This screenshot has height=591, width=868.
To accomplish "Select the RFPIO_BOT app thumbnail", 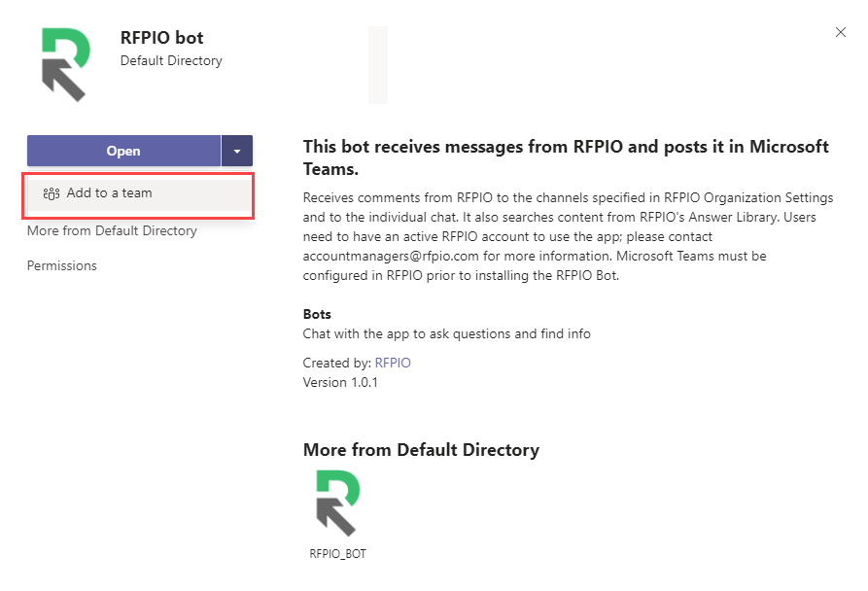I will click(x=338, y=503).
